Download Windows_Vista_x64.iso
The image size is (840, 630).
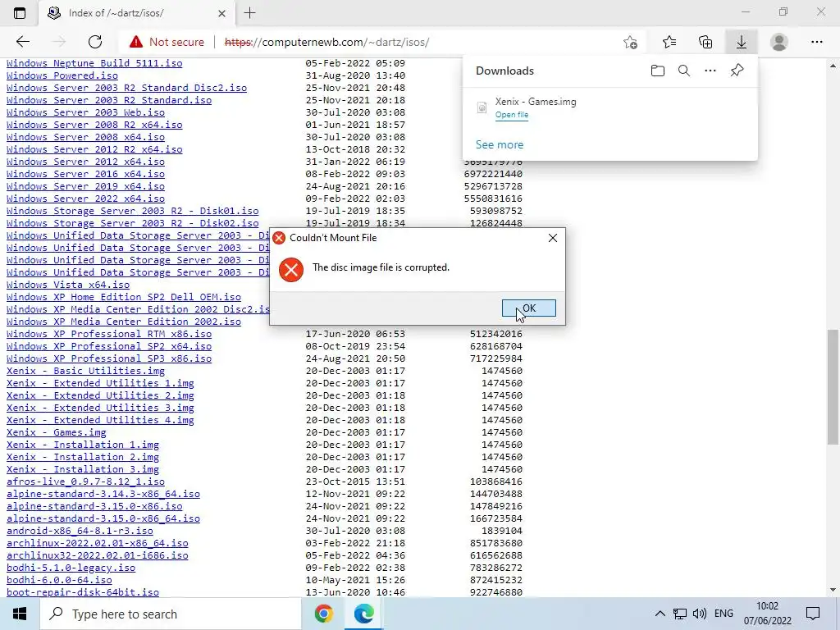68,285
